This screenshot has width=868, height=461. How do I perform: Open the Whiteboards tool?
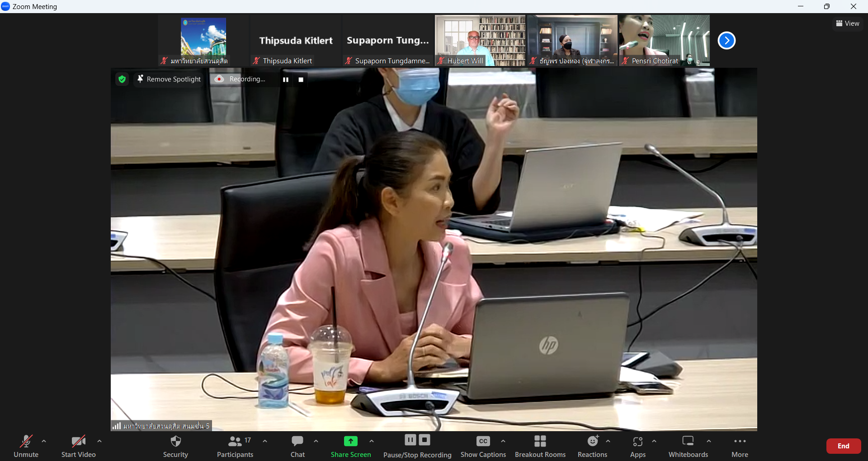(x=688, y=442)
